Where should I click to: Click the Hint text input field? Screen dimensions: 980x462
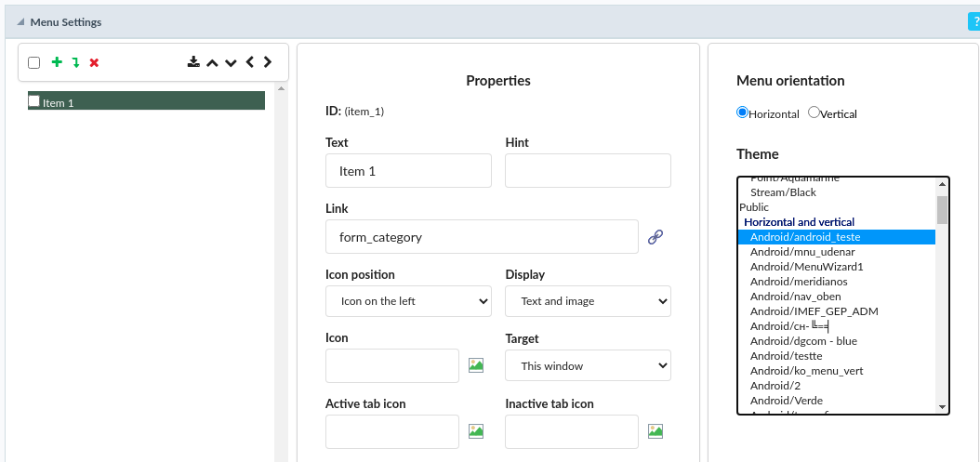pyautogui.click(x=588, y=171)
